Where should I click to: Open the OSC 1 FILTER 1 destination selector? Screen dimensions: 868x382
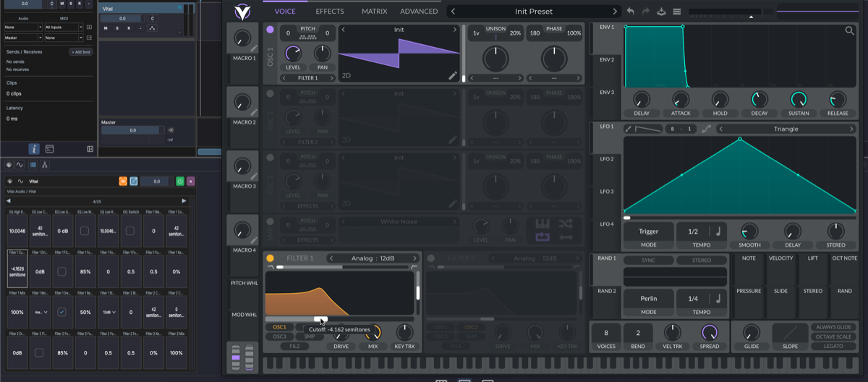307,77
